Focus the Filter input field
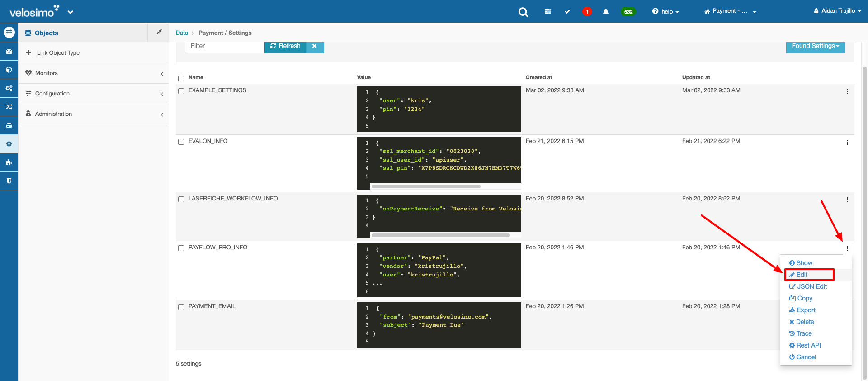 [225, 46]
